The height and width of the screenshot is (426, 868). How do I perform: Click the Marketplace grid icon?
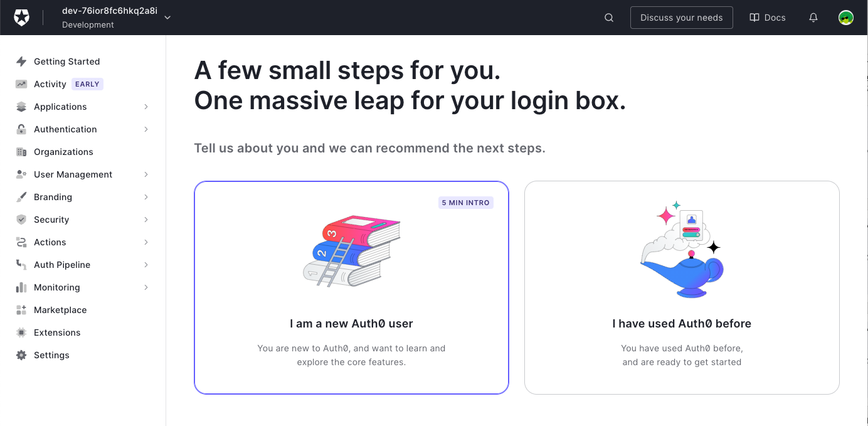tap(21, 310)
